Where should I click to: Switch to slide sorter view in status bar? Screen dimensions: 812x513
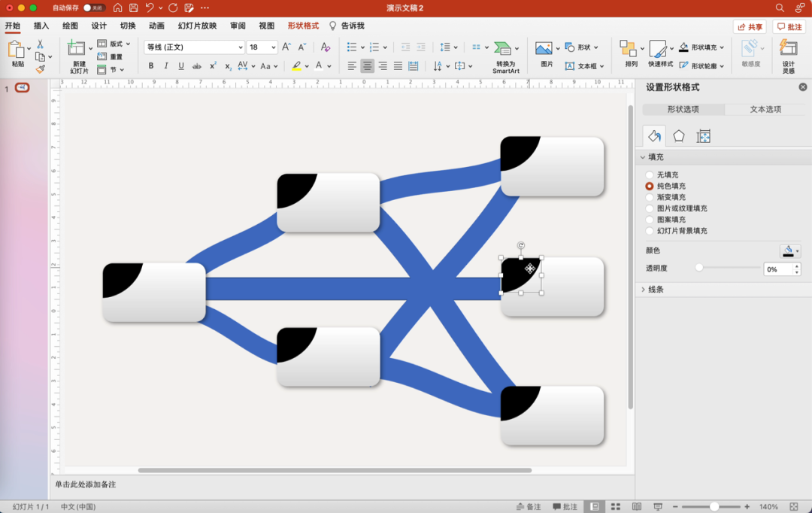(x=616, y=507)
